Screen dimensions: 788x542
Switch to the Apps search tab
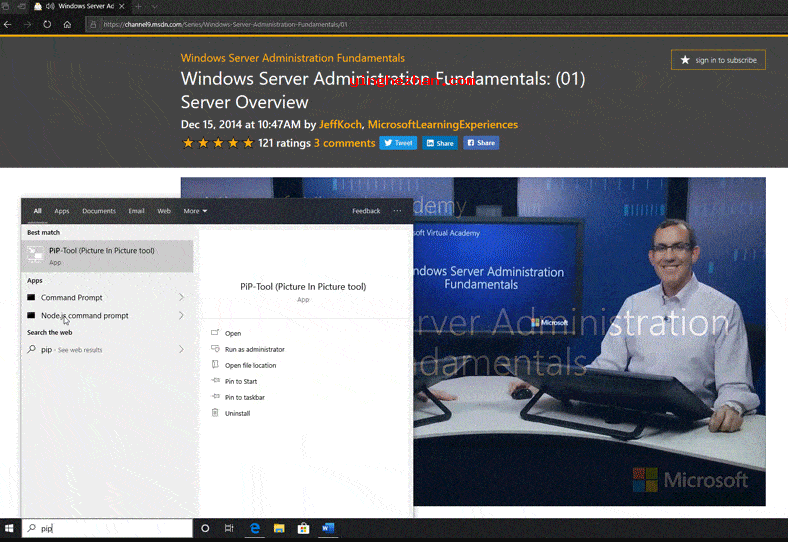[62, 211]
